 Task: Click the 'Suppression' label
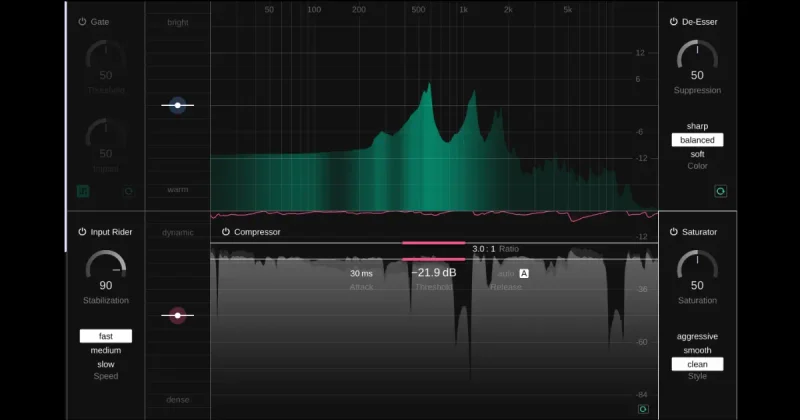697,90
